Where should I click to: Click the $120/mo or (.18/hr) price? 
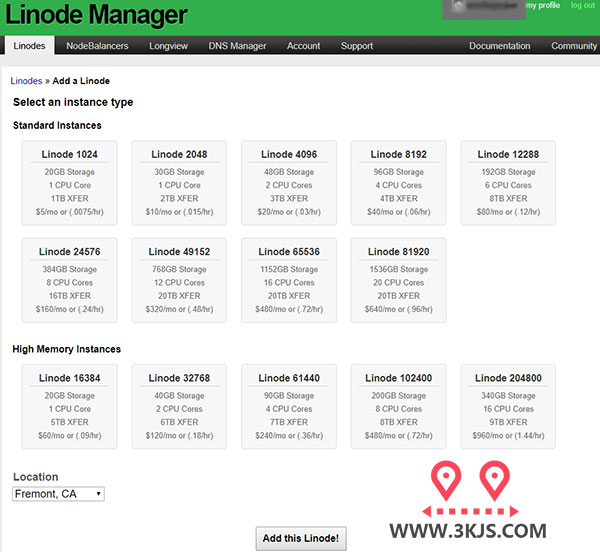[x=179, y=435]
